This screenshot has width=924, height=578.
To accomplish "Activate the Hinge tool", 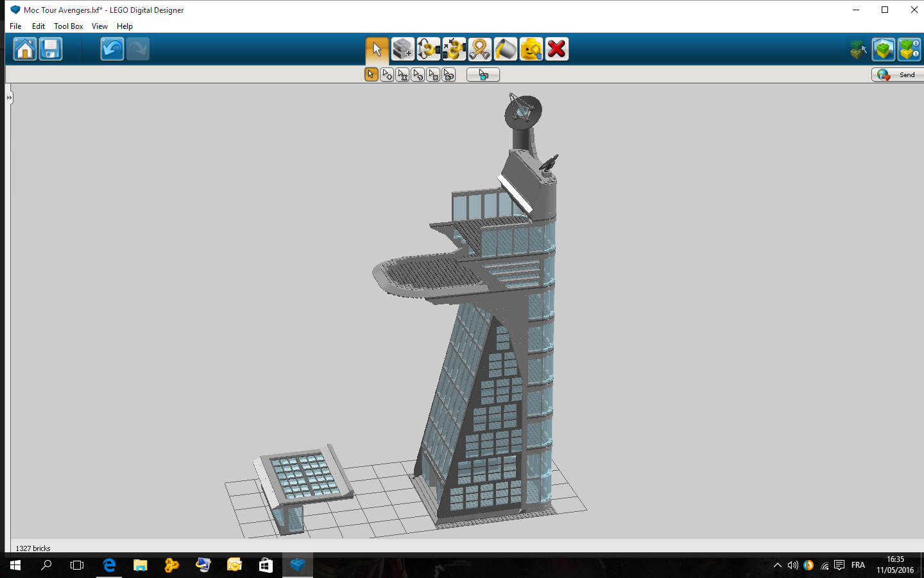I will [428, 49].
